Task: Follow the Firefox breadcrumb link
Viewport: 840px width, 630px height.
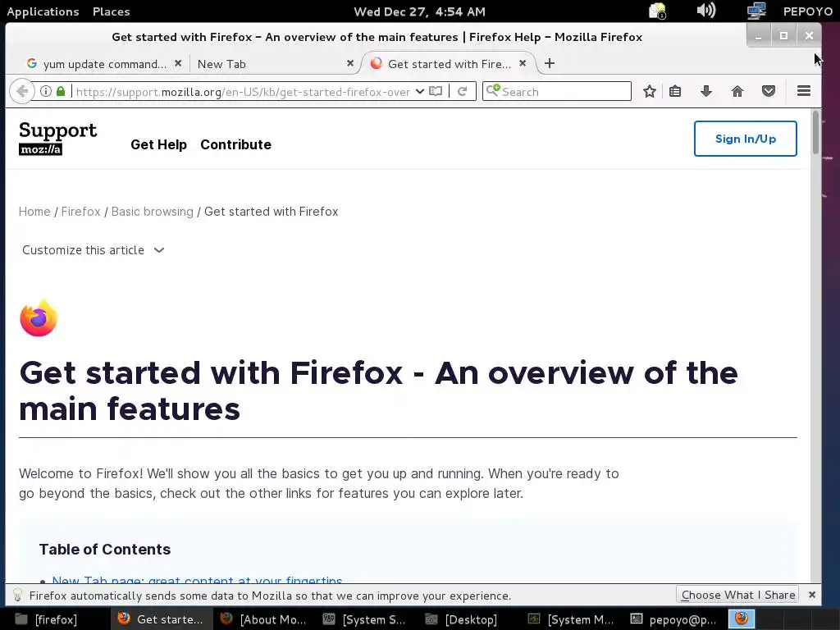Action: click(81, 212)
